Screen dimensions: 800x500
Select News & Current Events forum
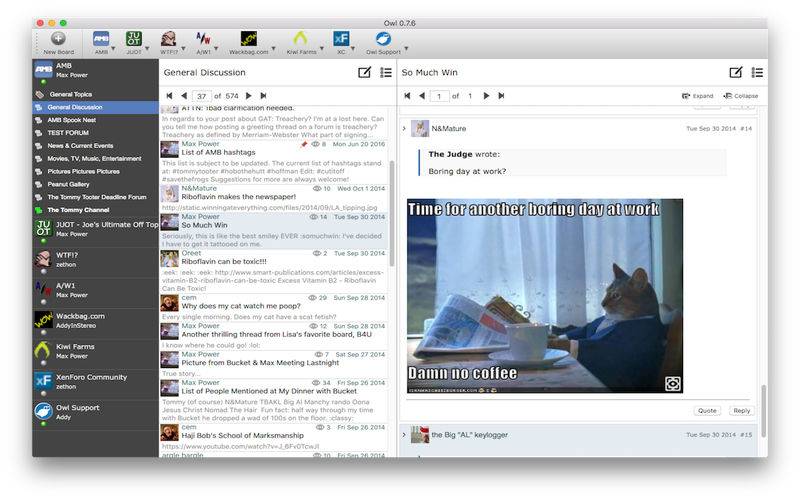coord(95,145)
